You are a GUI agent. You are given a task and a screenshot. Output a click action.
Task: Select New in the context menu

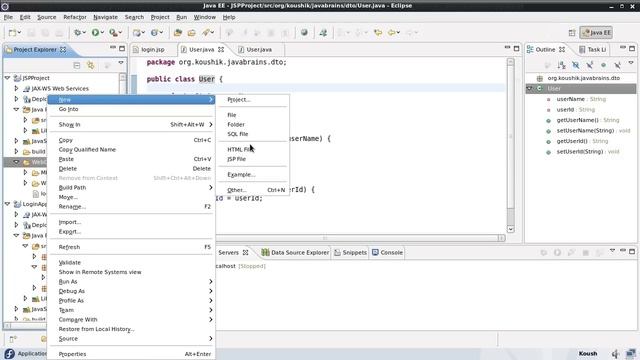pyautogui.click(x=131, y=100)
